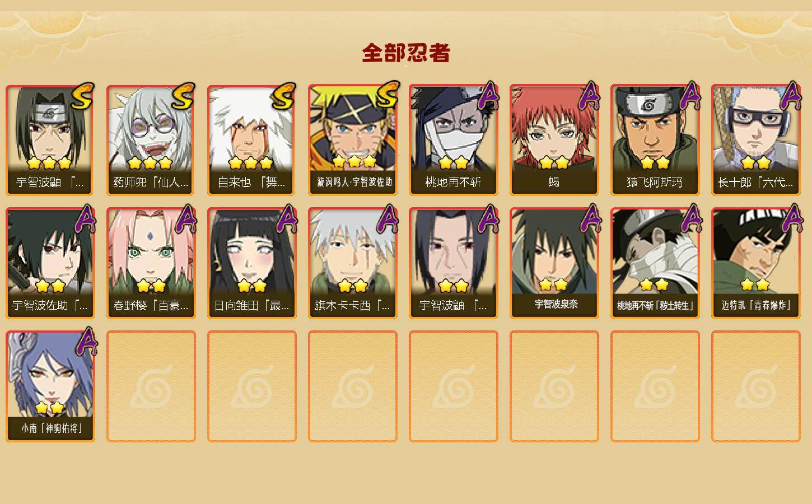Select the 药师兜 ninja card

click(x=151, y=140)
